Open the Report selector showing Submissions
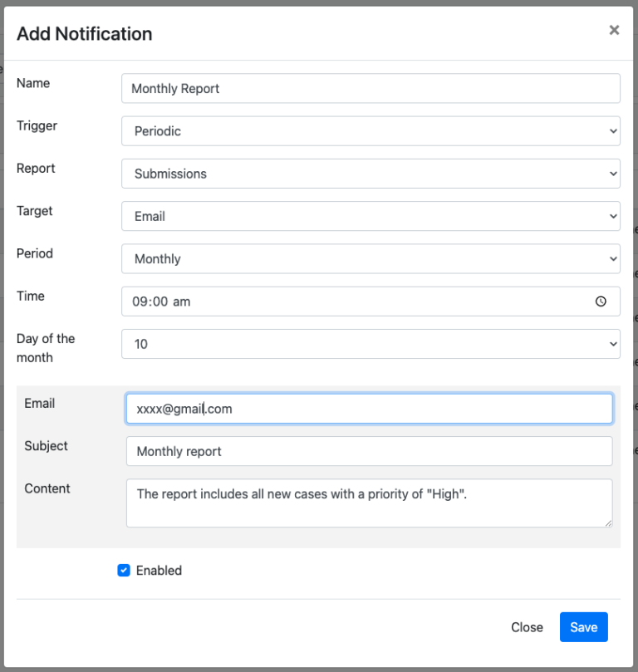This screenshot has width=638, height=672. tap(371, 174)
